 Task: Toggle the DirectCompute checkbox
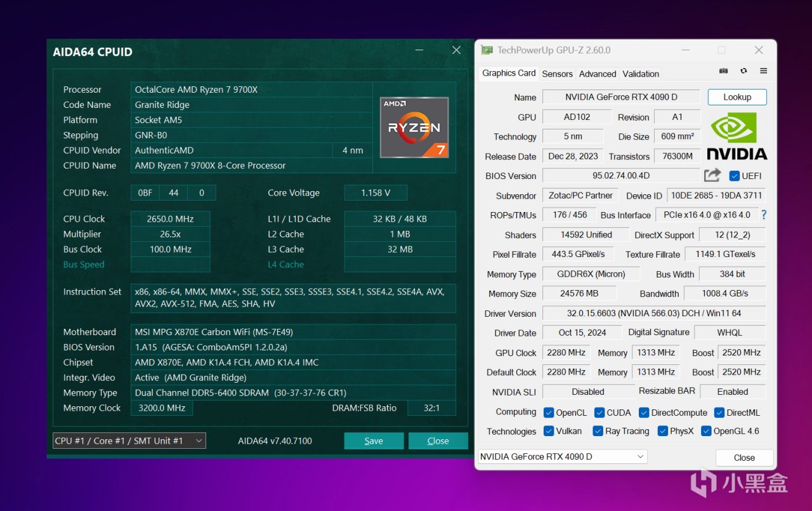pos(644,413)
